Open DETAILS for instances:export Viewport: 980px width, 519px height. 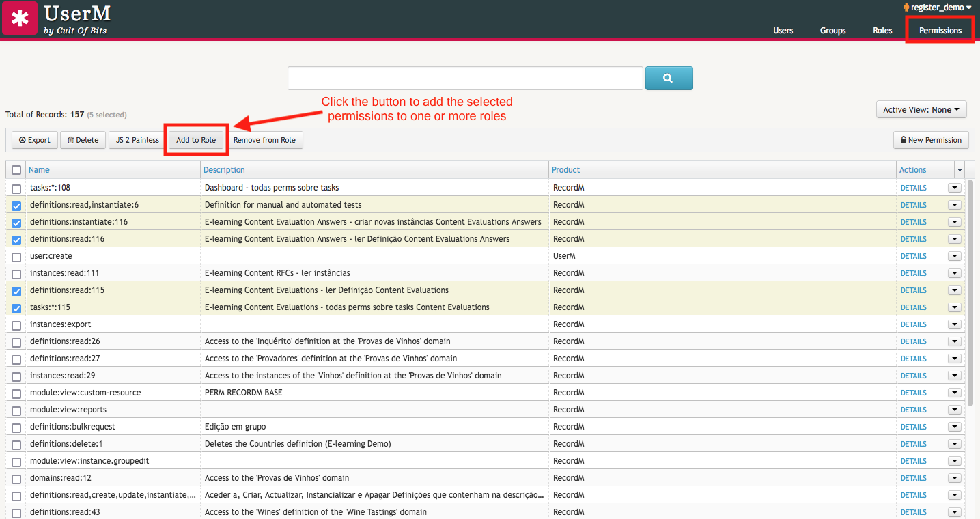(913, 324)
